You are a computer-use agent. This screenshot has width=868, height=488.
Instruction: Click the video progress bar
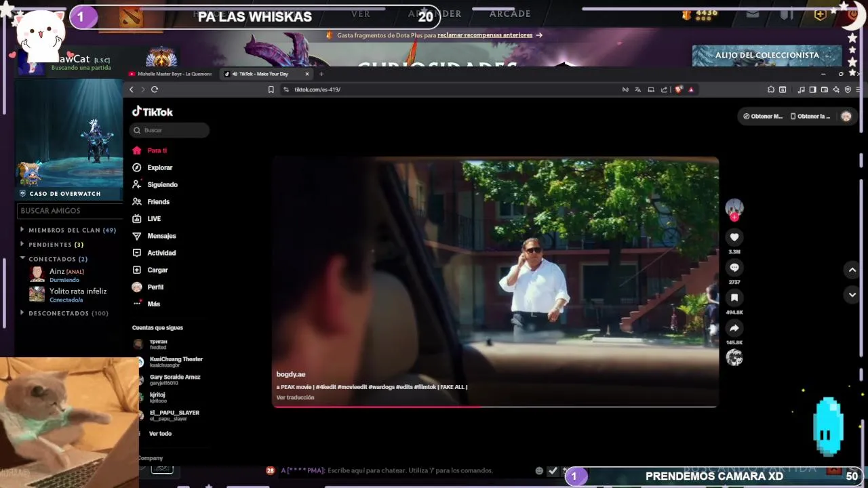(x=495, y=407)
